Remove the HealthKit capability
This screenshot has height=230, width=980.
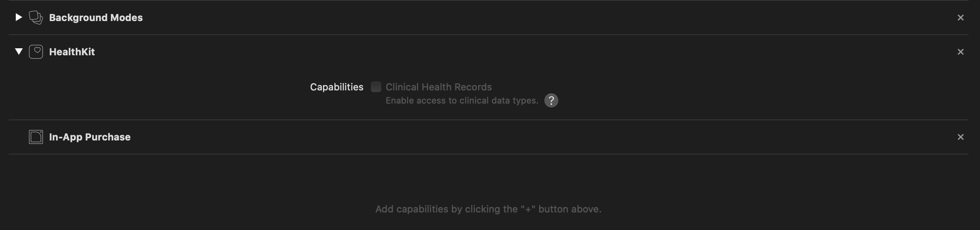click(960, 52)
